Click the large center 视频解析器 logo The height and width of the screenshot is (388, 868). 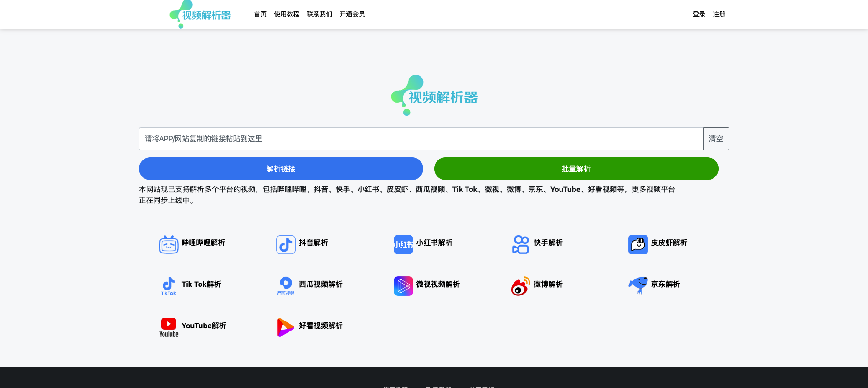tap(434, 95)
